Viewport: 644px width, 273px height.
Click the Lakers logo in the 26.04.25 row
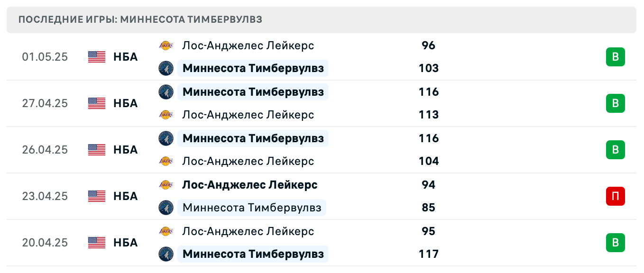click(x=166, y=161)
